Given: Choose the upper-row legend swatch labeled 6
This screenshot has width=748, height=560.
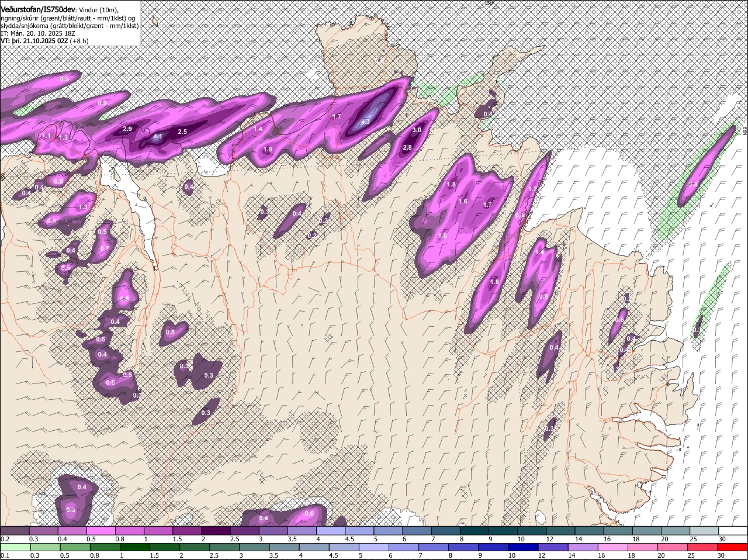Looking at the screenshot, I should click(417, 530).
